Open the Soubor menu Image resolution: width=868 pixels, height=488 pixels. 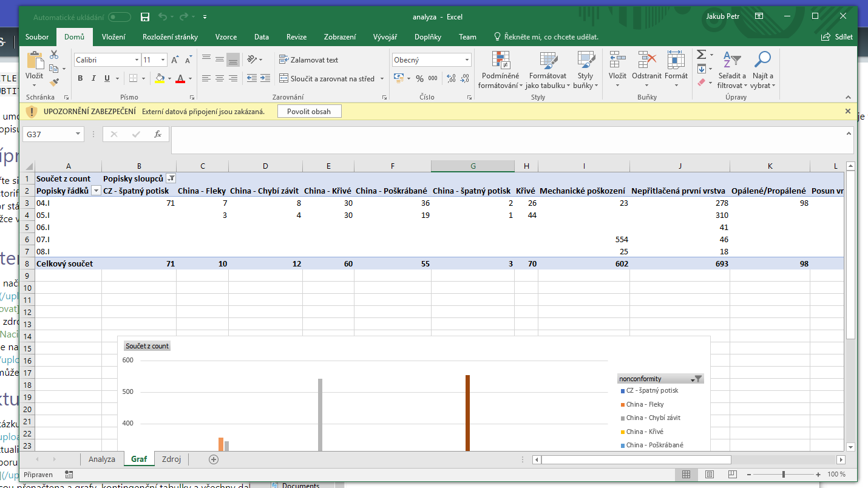coord(37,37)
